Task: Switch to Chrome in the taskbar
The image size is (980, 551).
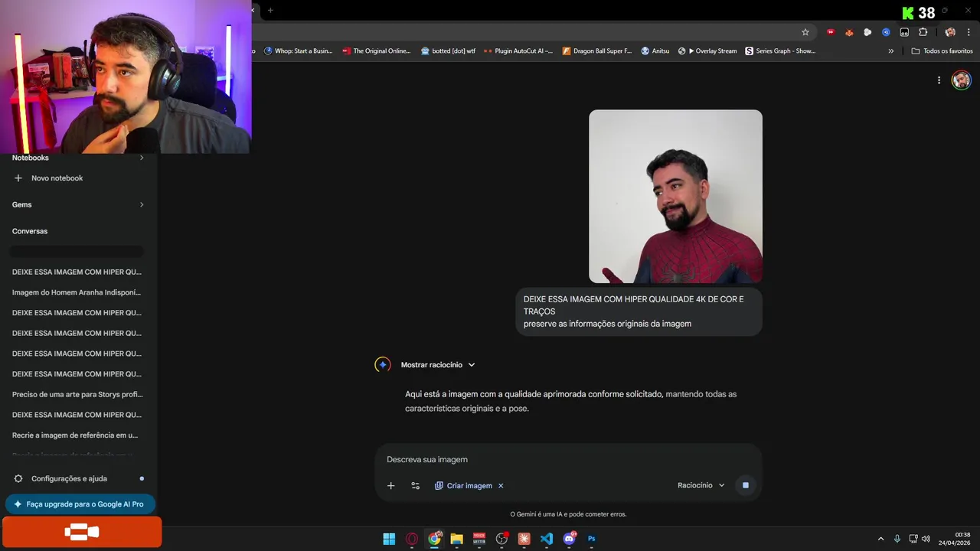Action: (434, 539)
